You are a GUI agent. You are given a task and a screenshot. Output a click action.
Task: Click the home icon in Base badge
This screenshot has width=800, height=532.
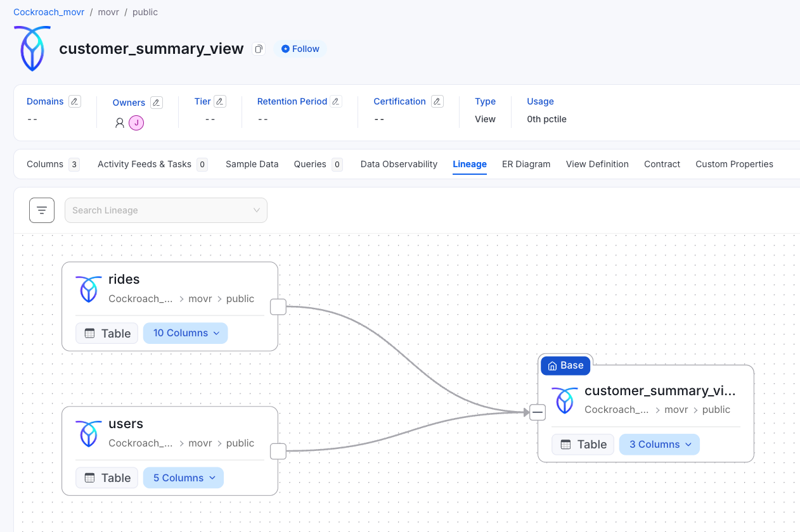(x=552, y=365)
